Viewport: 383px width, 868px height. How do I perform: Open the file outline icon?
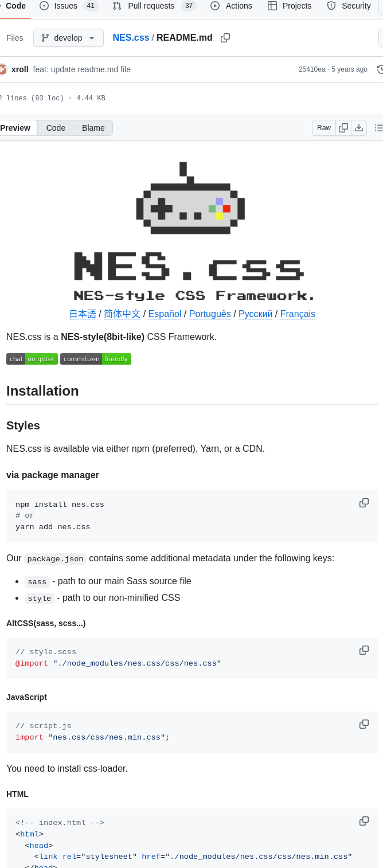(378, 128)
